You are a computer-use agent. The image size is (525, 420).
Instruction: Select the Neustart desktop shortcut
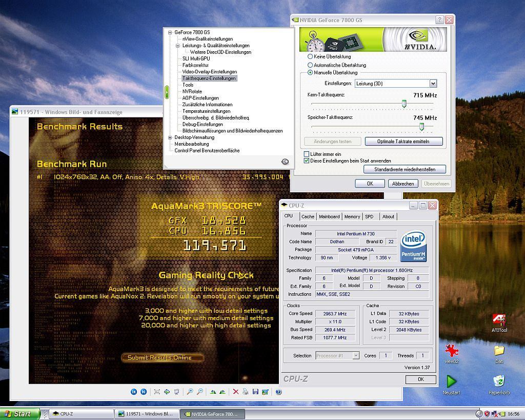[x=451, y=385]
